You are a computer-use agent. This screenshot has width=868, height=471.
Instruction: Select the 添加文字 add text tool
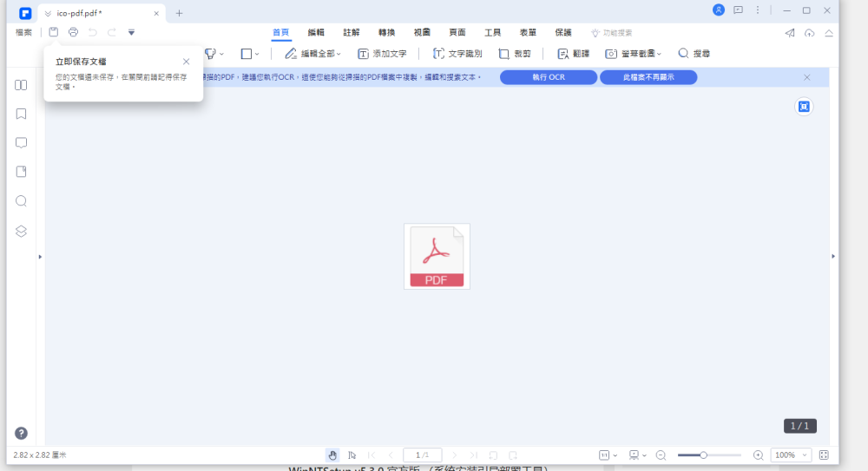382,54
